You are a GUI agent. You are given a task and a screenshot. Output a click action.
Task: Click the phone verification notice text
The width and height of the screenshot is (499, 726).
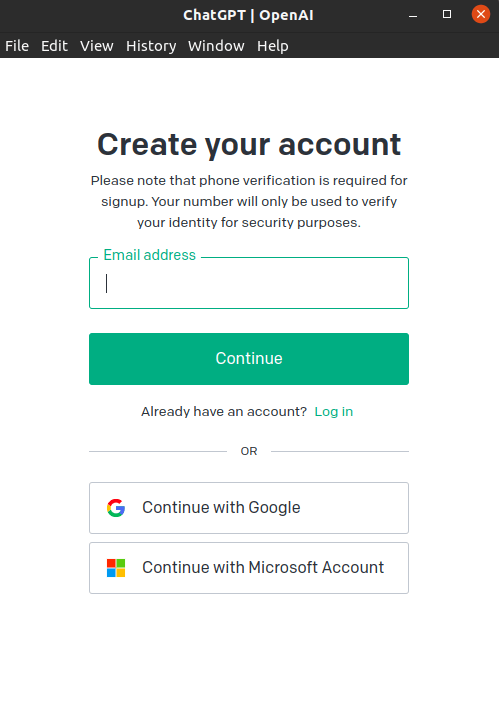pyautogui.click(x=249, y=201)
